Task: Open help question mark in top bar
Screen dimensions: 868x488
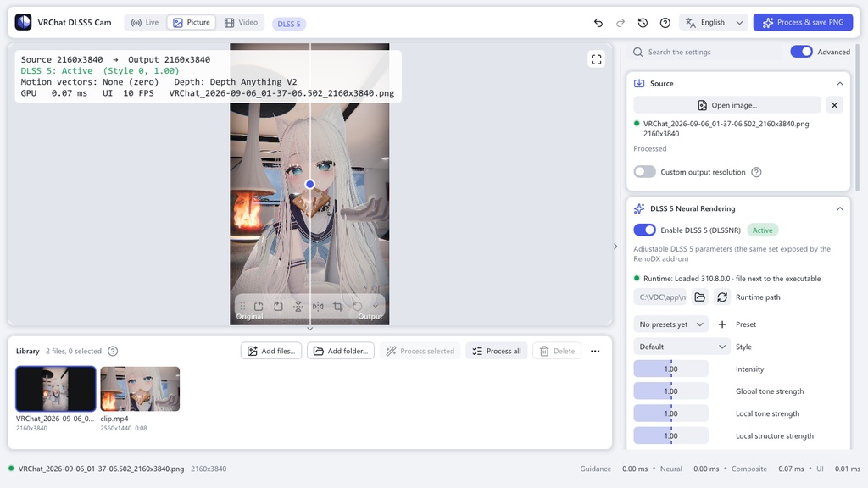Action: tap(665, 23)
